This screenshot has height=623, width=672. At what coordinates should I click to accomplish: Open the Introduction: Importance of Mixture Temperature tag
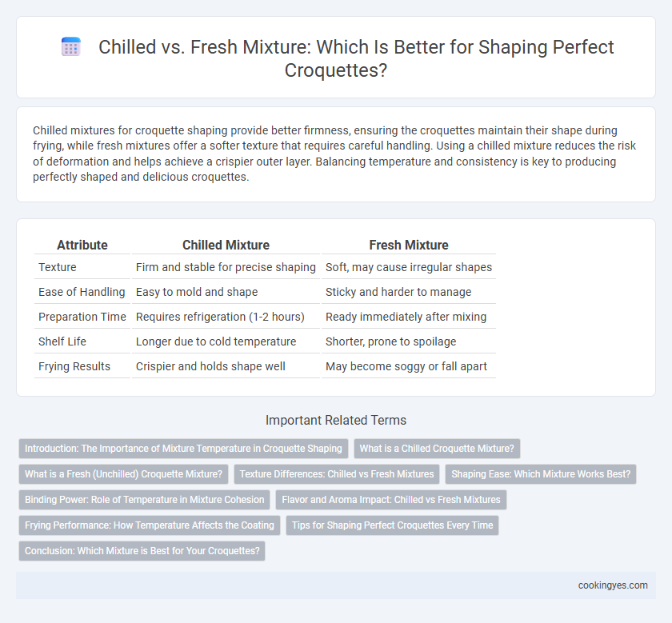[x=183, y=449]
